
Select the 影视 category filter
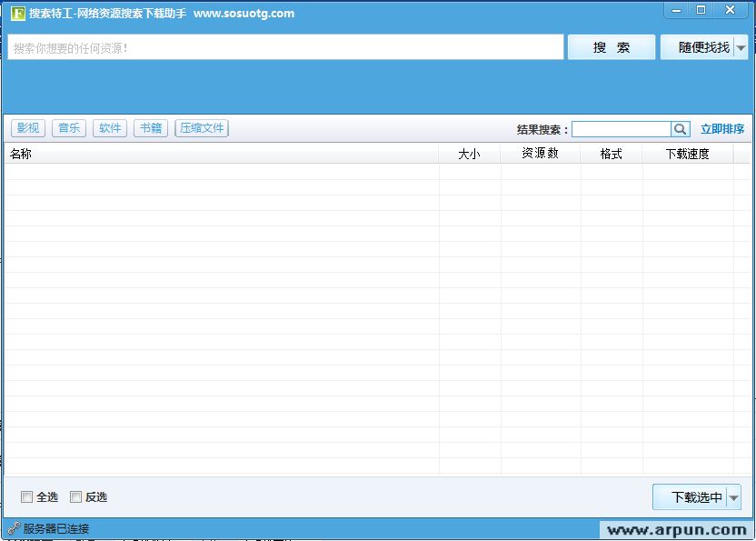27,127
